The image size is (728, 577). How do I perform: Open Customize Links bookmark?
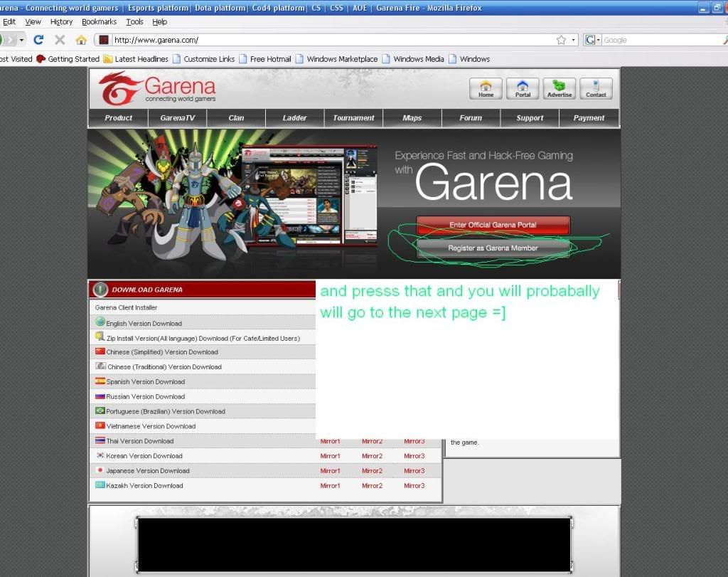click(204, 59)
